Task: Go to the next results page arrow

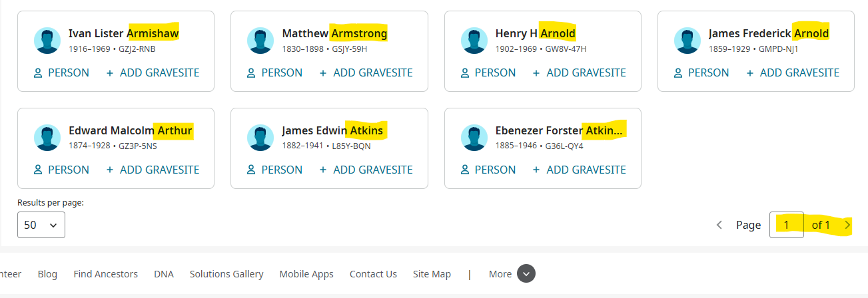Action: click(x=847, y=225)
